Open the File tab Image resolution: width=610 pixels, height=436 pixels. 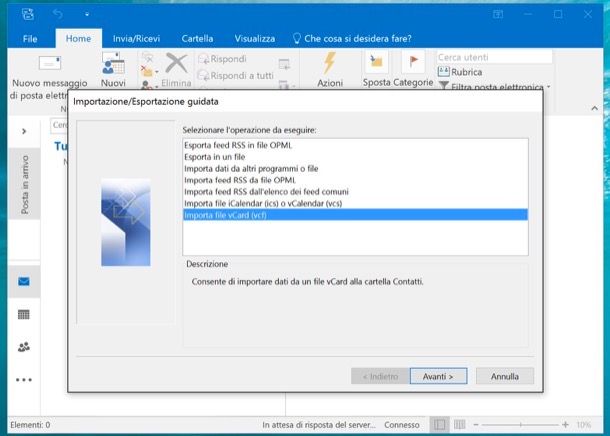point(30,39)
